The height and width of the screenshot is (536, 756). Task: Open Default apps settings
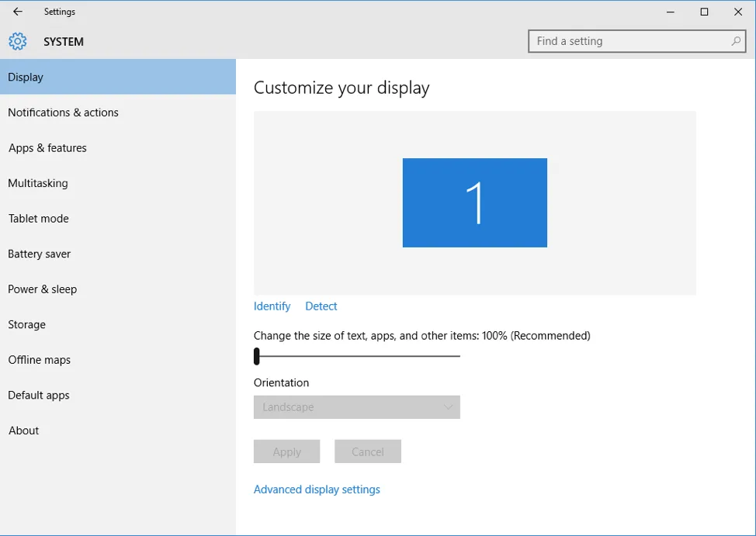(x=38, y=395)
